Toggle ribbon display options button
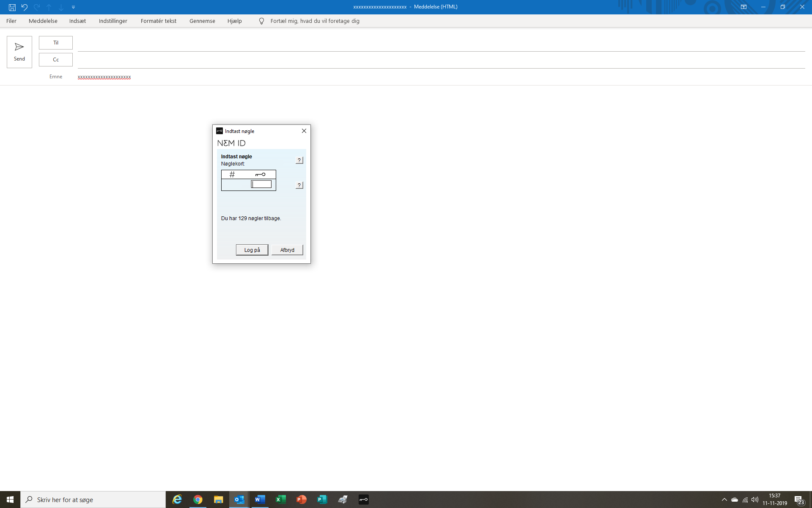 (x=743, y=7)
